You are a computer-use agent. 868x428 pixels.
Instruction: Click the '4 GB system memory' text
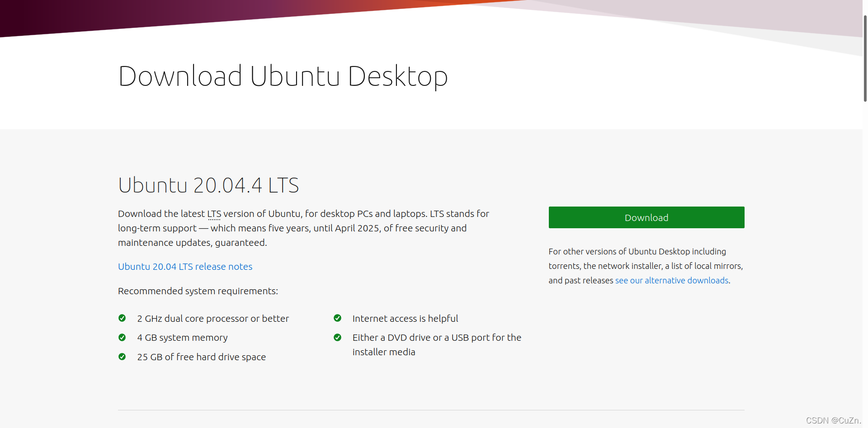click(182, 338)
